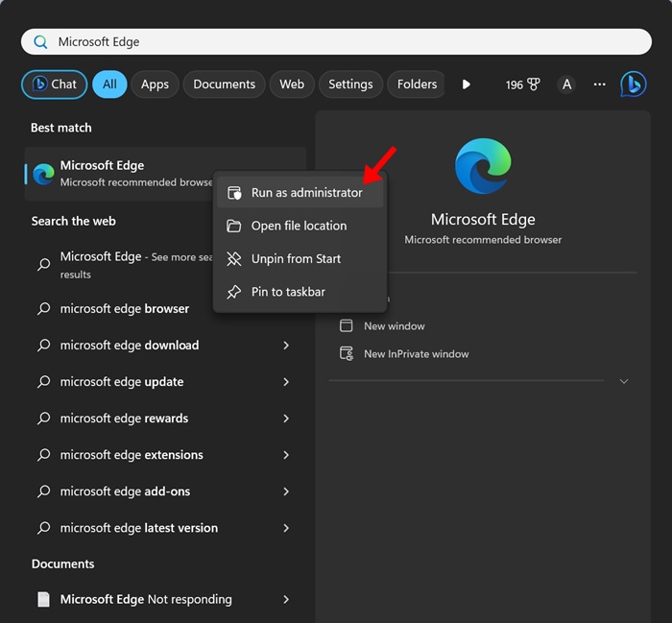672x623 pixels.
Task: Choose Pin to taskbar option
Action: click(x=288, y=292)
